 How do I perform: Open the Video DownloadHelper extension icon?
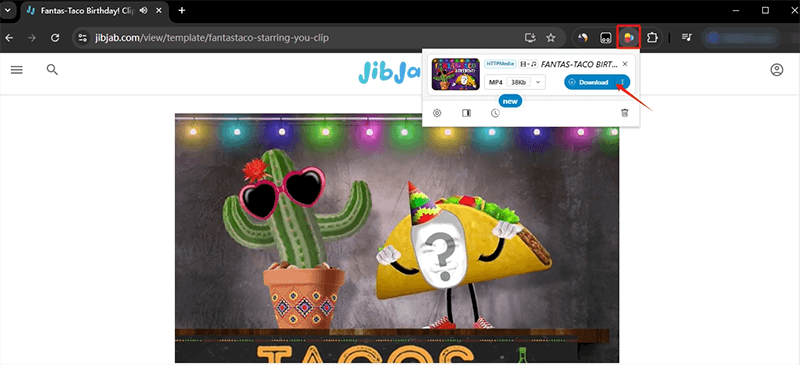click(x=629, y=37)
